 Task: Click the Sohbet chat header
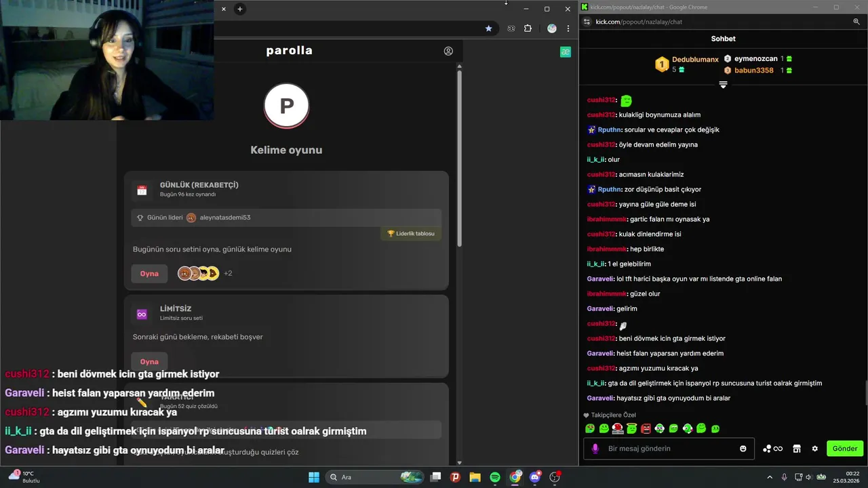723,39
